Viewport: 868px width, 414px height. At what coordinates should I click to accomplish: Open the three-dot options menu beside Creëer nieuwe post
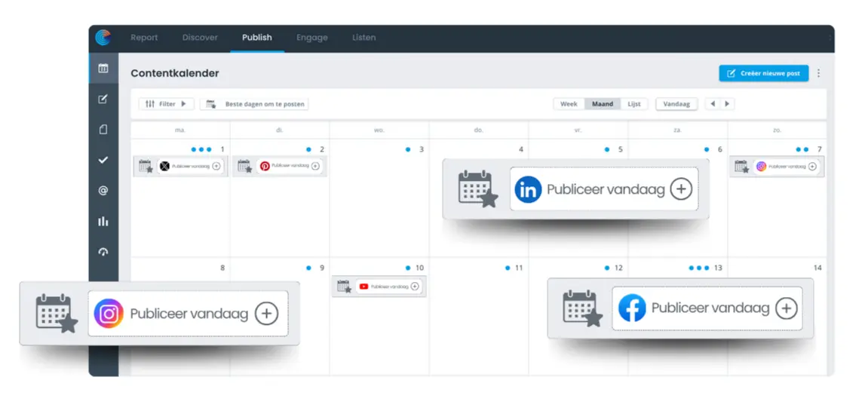(x=819, y=73)
